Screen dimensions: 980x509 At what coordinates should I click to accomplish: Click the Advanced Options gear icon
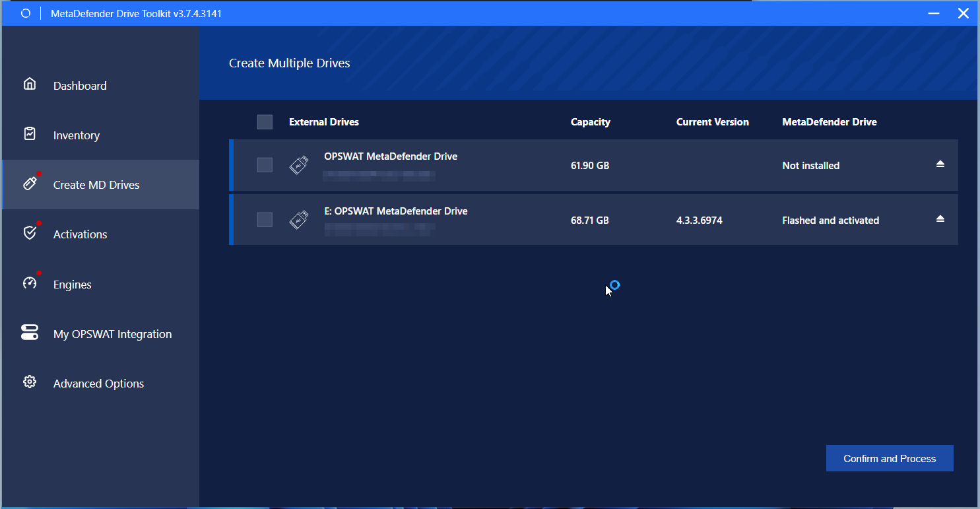pyautogui.click(x=30, y=382)
